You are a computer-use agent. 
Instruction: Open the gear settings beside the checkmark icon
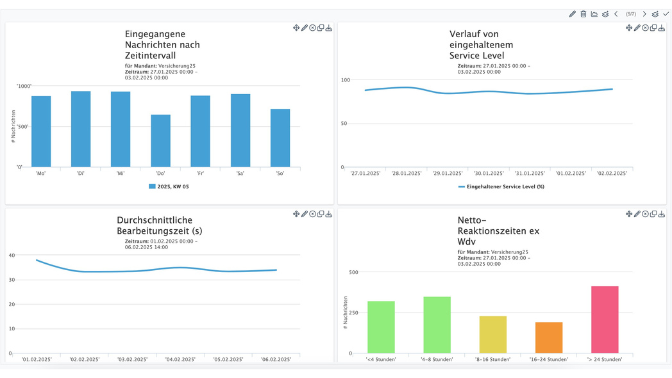point(655,14)
